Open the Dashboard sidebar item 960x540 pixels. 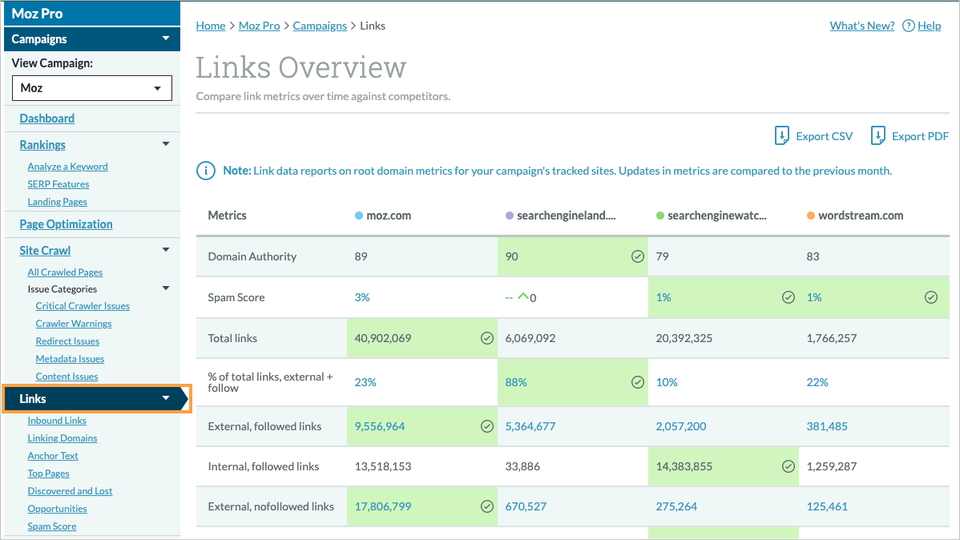(47, 118)
